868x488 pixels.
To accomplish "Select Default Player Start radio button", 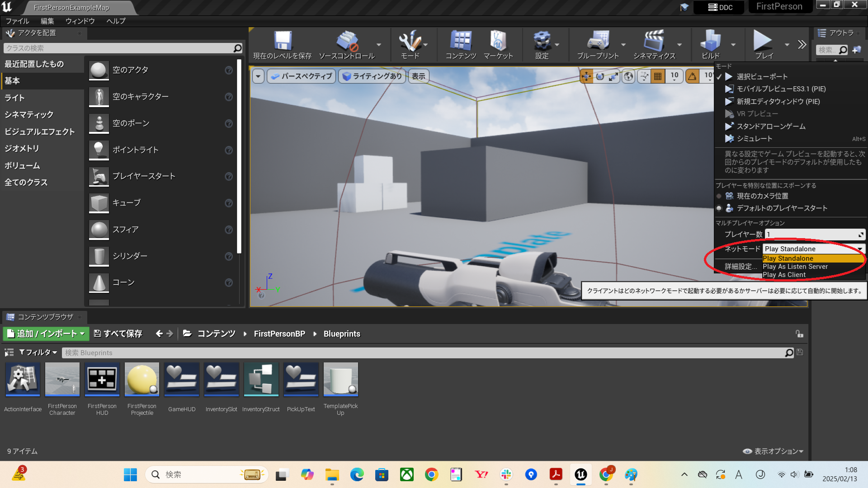I will [719, 208].
